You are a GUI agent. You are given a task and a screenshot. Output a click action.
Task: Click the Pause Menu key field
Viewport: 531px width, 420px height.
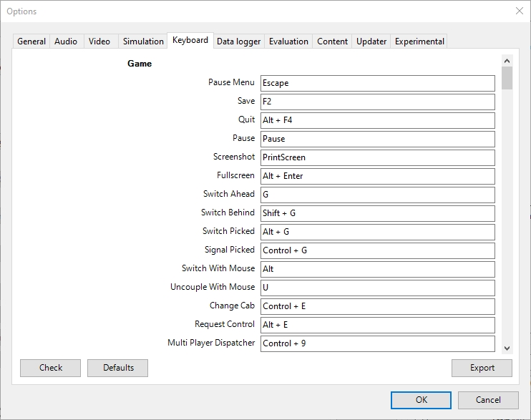tap(377, 83)
